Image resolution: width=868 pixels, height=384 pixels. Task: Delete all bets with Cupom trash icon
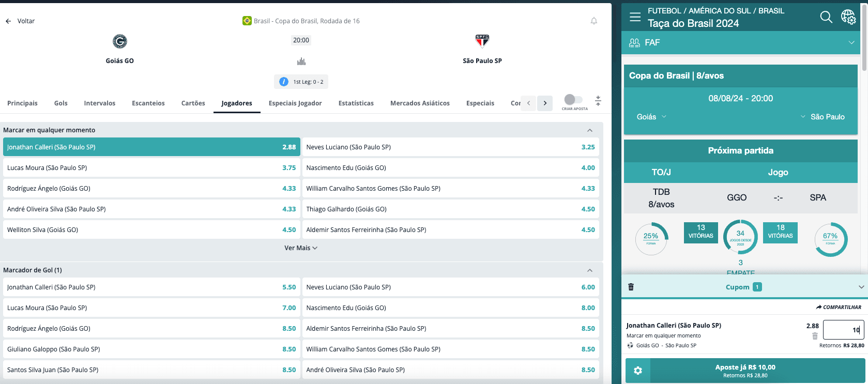[x=631, y=287]
